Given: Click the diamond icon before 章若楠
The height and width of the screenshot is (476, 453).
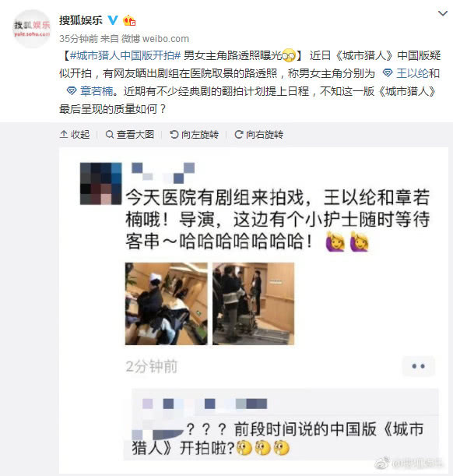Looking at the screenshot, I should click(x=72, y=91).
